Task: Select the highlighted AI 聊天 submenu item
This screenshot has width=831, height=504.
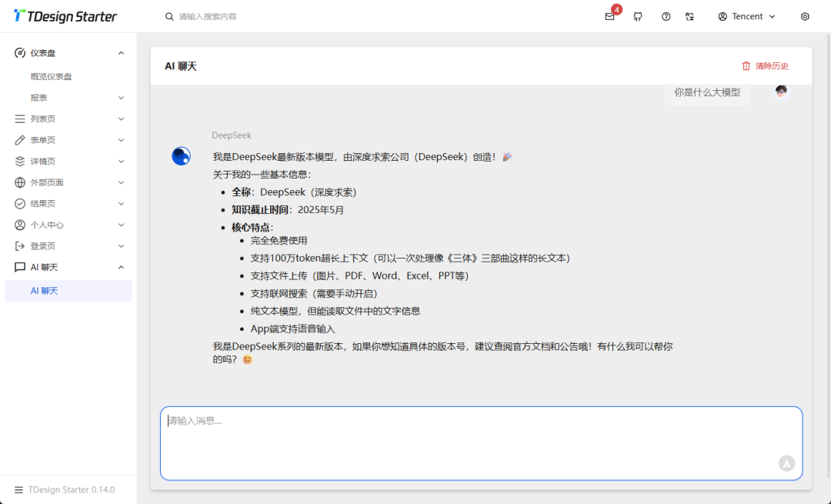Action: 68,290
